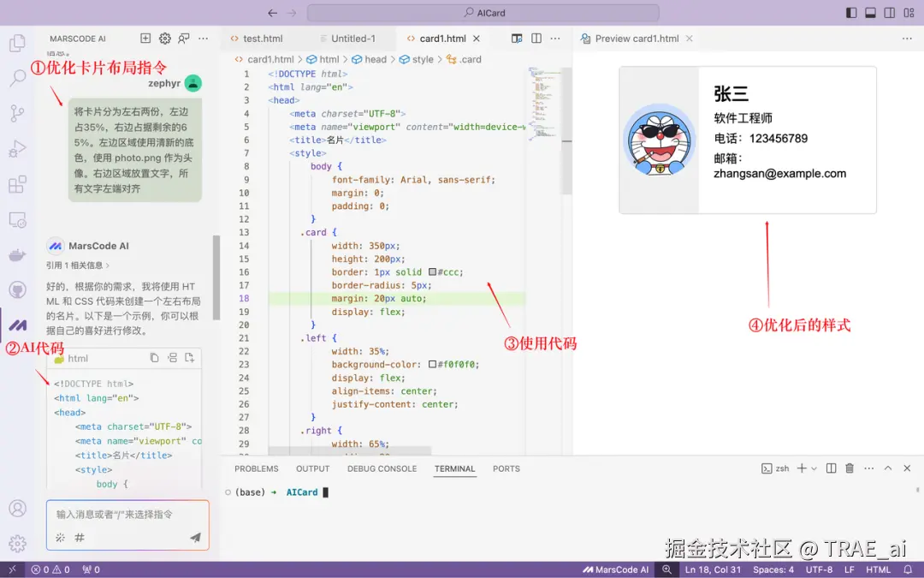This screenshot has width=924, height=578.
Task: Send the chat message
Action: point(195,537)
